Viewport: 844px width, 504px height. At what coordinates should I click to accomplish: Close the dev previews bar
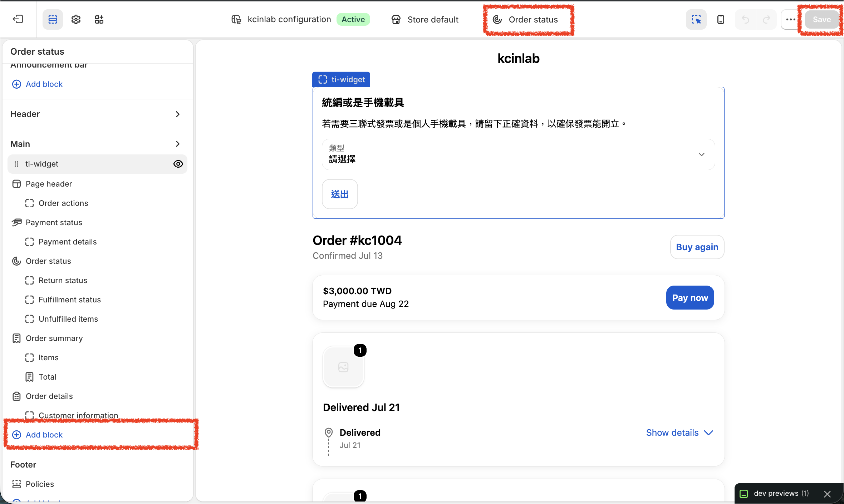(827, 494)
